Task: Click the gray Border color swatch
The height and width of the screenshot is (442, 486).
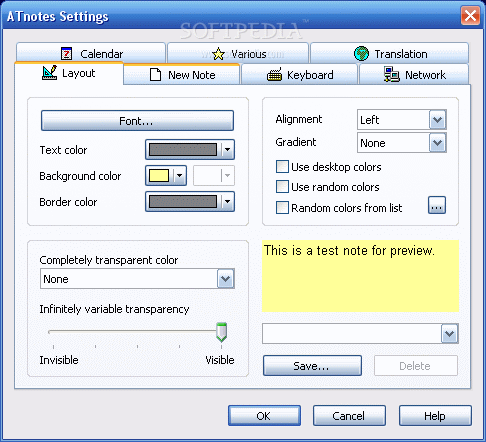Action: click(x=183, y=202)
